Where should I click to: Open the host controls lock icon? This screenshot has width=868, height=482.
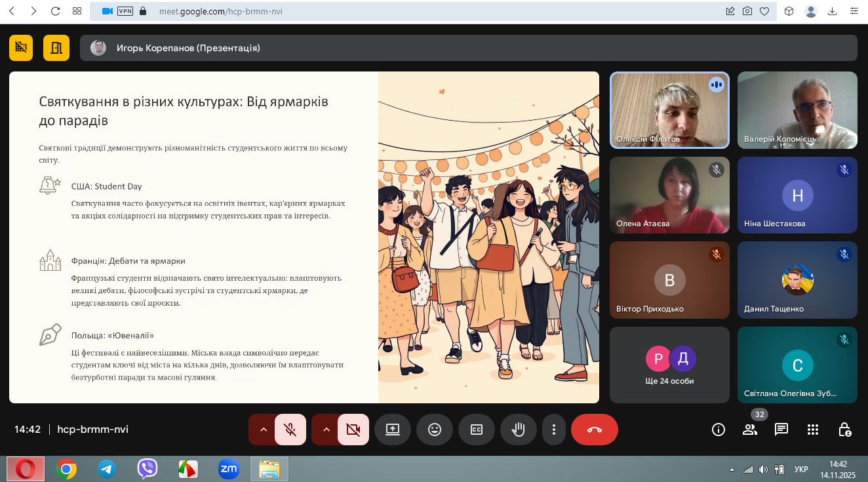click(x=844, y=430)
